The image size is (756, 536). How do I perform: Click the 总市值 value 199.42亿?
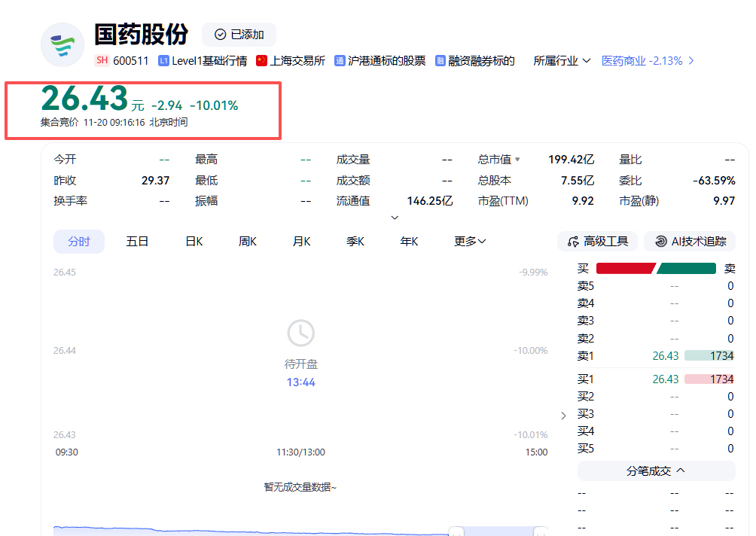pos(571,160)
